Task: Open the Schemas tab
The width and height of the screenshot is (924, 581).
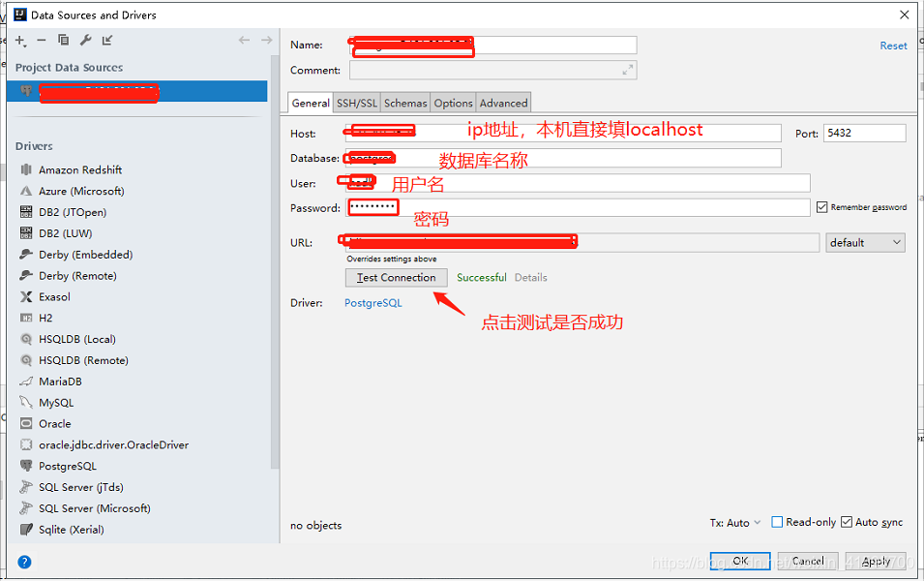Action: pos(405,103)
